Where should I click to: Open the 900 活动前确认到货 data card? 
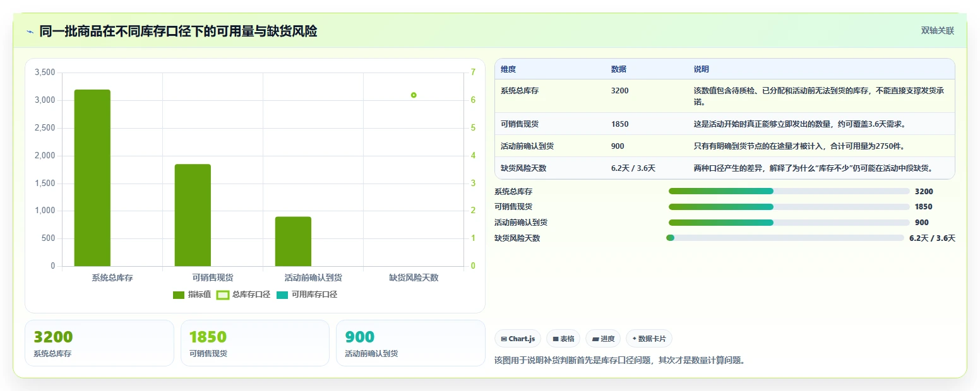410,343
